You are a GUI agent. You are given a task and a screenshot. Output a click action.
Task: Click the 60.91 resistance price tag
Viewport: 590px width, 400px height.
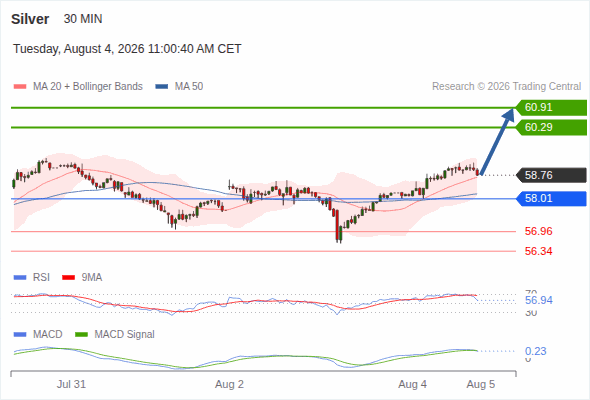pyautogui.click(x=551, y=108)
